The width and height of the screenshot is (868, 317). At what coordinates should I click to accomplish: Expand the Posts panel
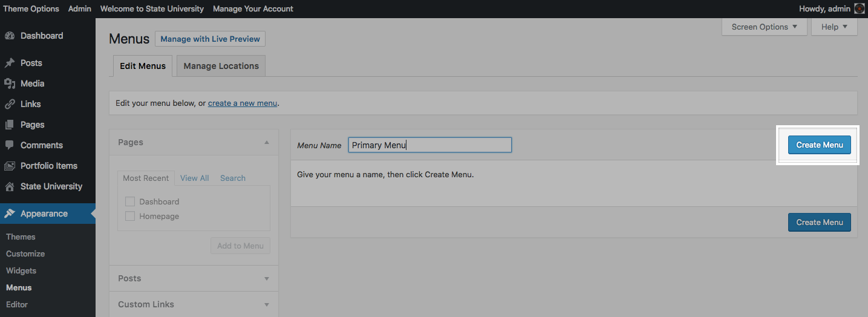tap(194, 278)
